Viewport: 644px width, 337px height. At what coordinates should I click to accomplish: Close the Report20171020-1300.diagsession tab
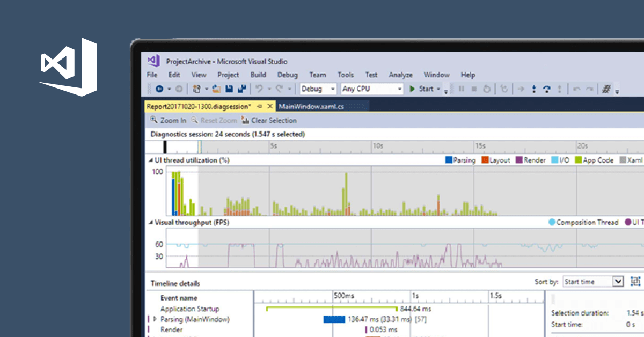[270, 107]
